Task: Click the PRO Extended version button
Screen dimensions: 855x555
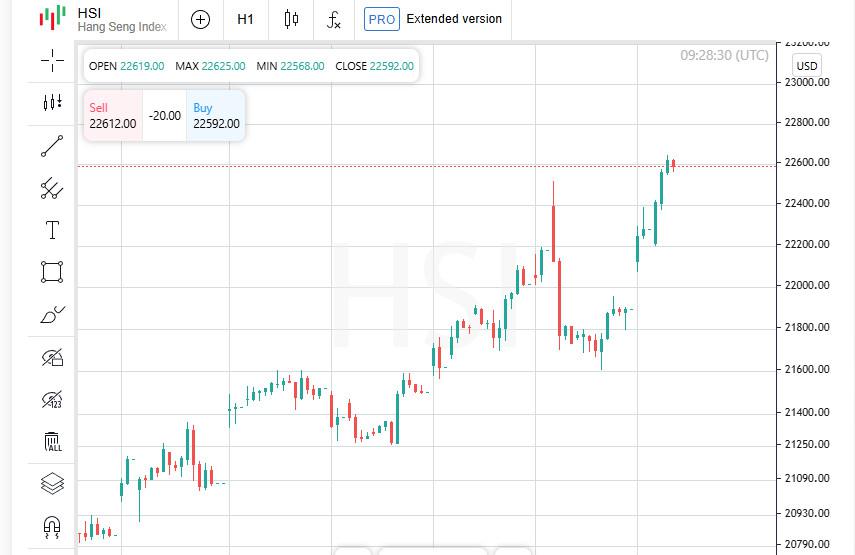Action: [x=433, y=19]
